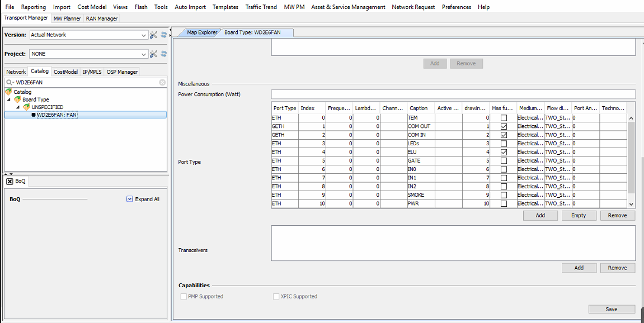Screen dimensions: 644x323
Task: Collapse the Board Type tree node
Action: [8, 99]
